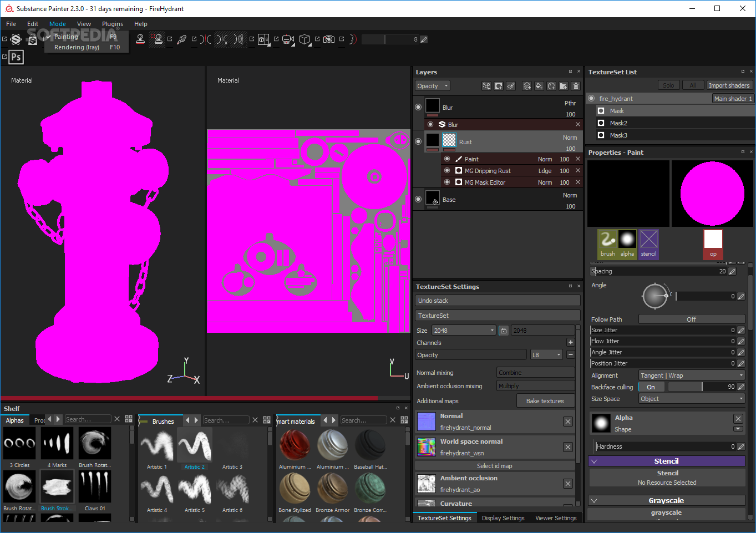Open the File menu
The height and width of the screenshot is (533, 756).
[11, 24]
